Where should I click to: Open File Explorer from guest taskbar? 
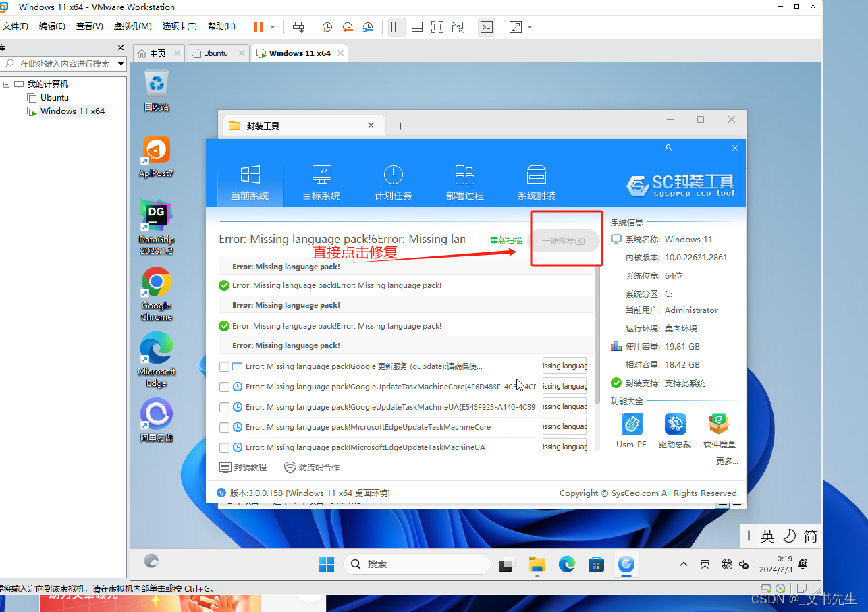tap(537, 564)
